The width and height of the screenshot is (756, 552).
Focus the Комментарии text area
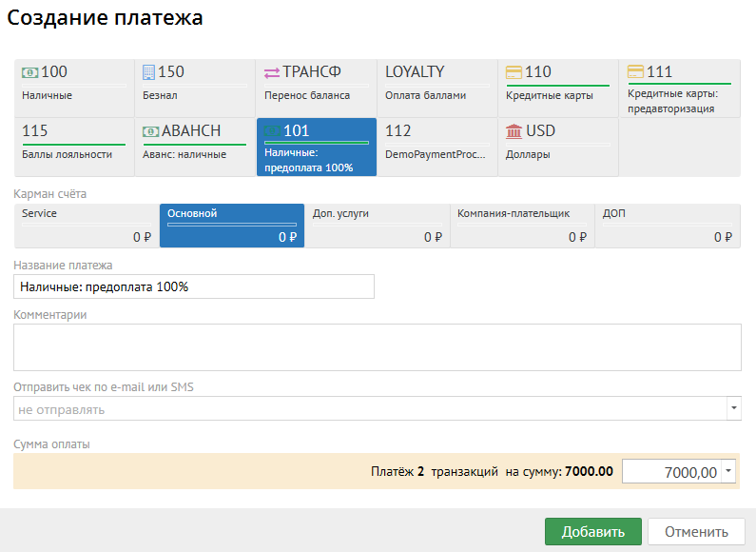click(377, 347)
